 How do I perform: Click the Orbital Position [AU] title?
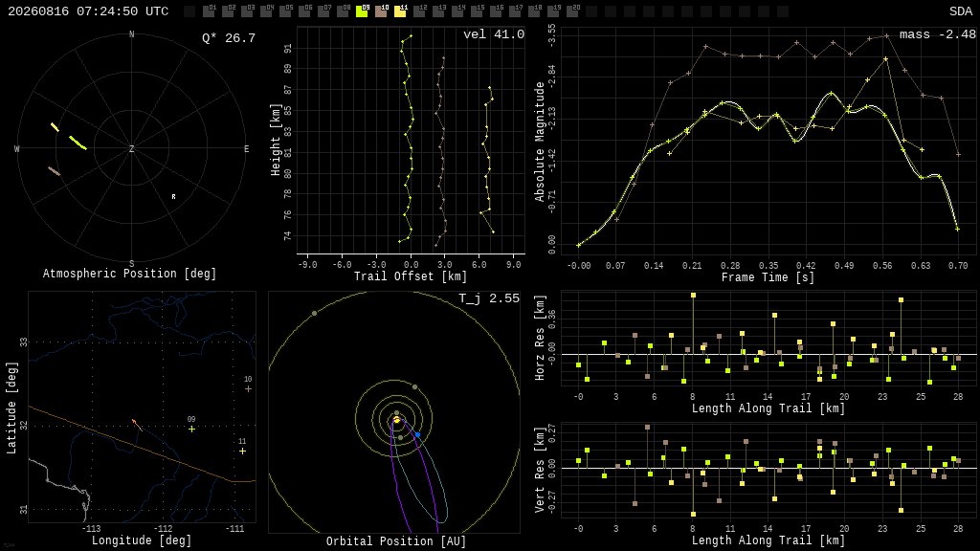click(396, 541)
